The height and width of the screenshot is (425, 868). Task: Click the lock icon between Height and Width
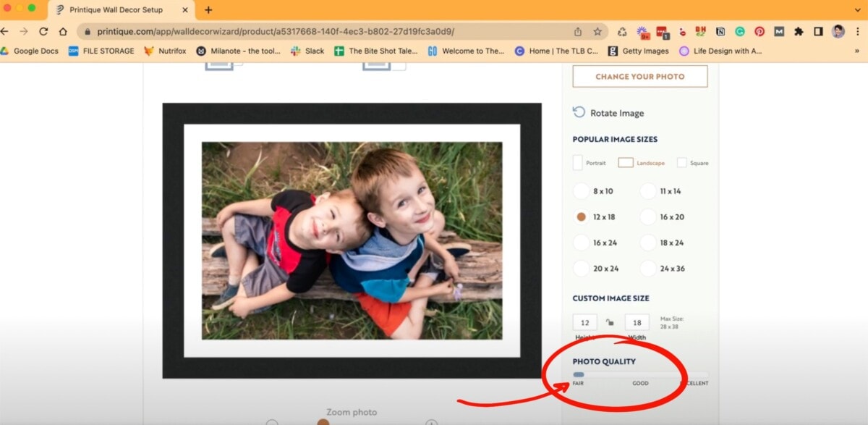point(610,322)
